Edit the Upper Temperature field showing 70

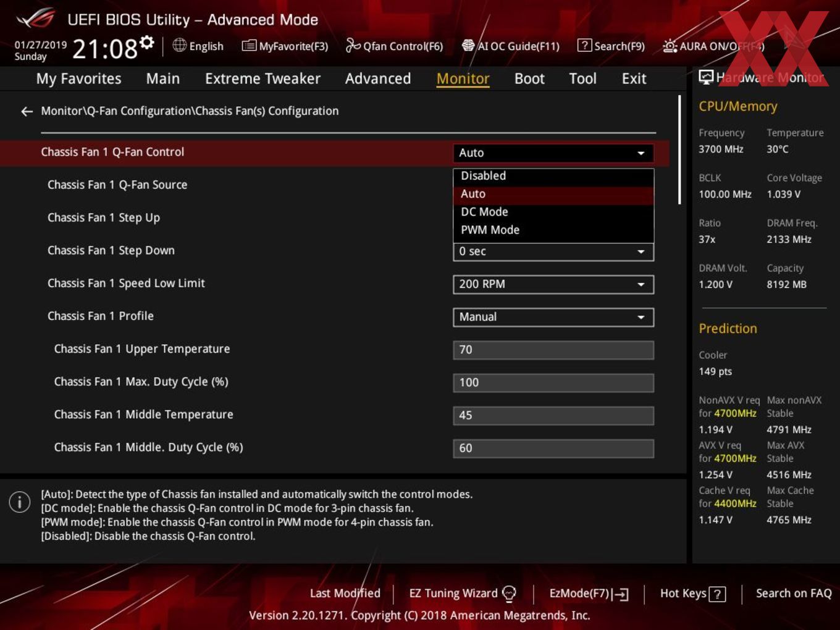[x=553, y=350]
